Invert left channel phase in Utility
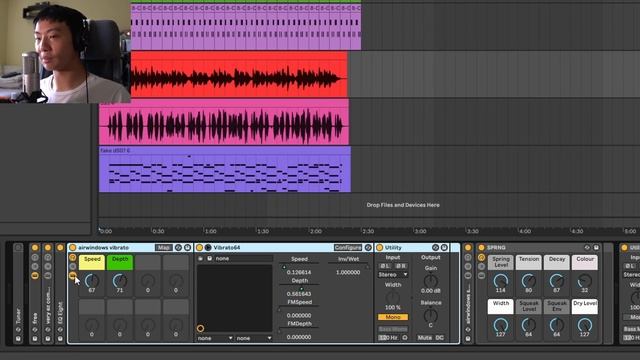The image size is (640, 360). tap(385, 266)
